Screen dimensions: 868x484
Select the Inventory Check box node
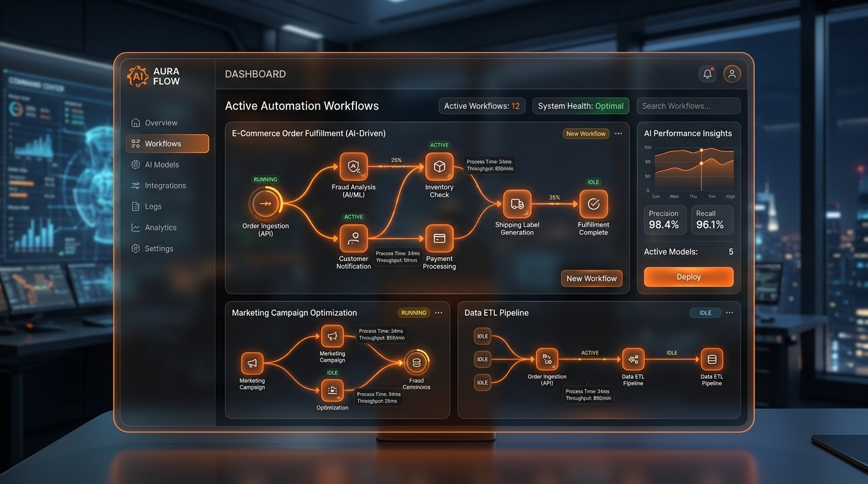[x=439, y=167]
